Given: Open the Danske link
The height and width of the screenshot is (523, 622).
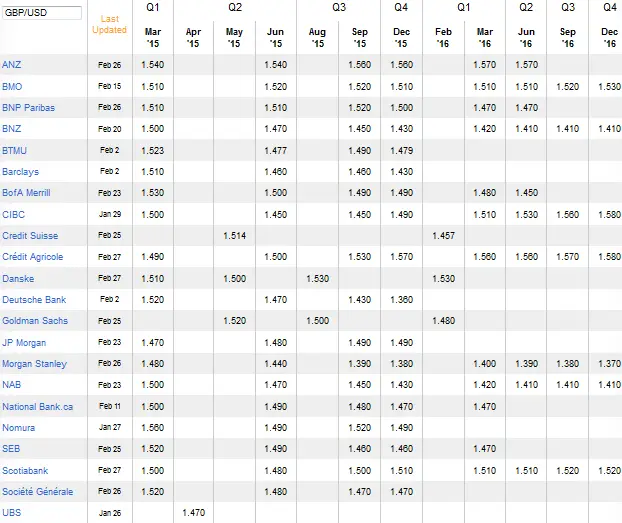Looking at the screenshot, I should pos(18,279).
